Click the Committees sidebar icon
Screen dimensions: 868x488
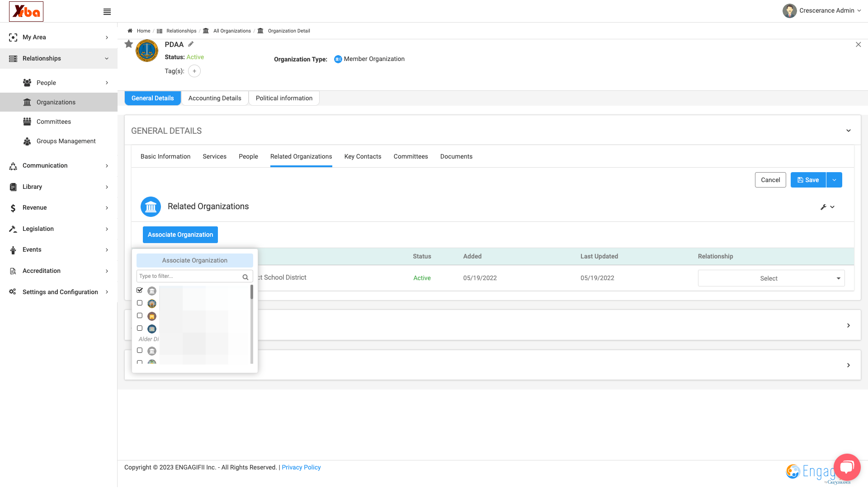pyautogui.click(x=27, y=122)
